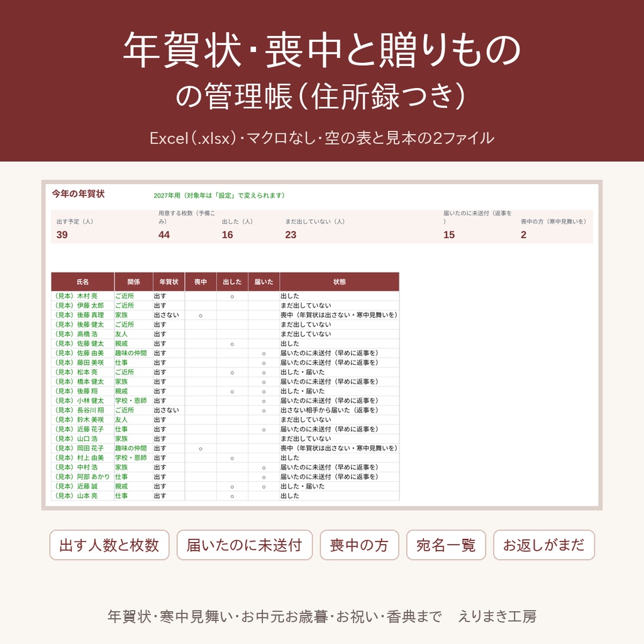
Task: Click 出した circle mark in 木村 亮 row
Action: pyautogui.click(x=232, y=297)
